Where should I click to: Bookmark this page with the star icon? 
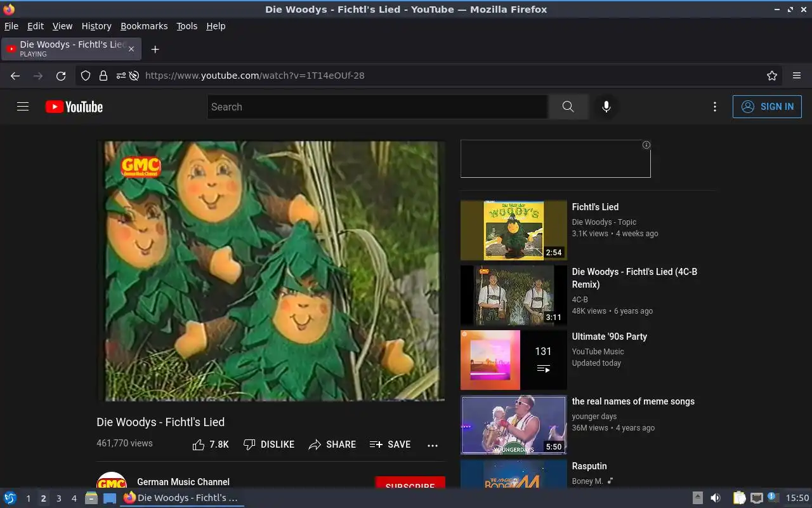pyautogui.click(x=772, y=76)
